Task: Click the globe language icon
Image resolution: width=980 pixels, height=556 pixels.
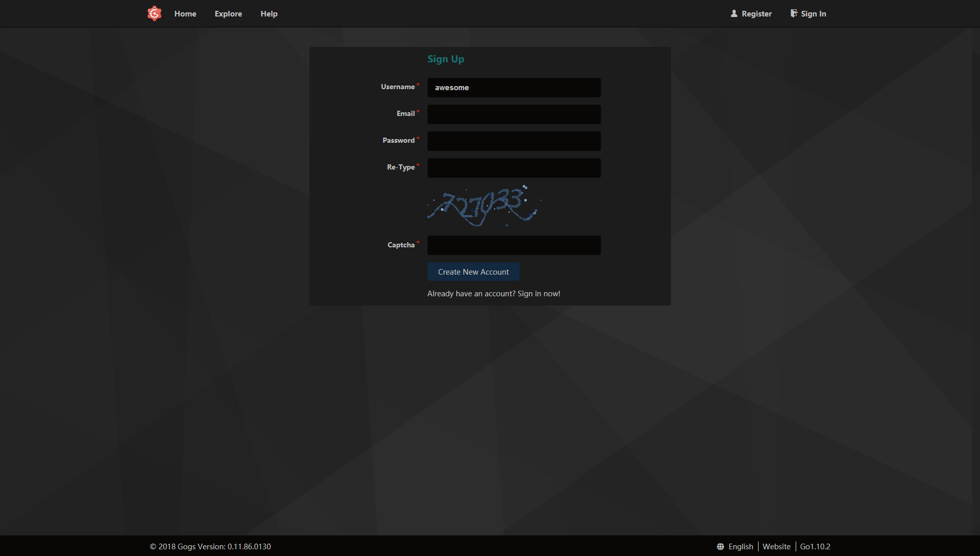Action: [x=720, y=547]
